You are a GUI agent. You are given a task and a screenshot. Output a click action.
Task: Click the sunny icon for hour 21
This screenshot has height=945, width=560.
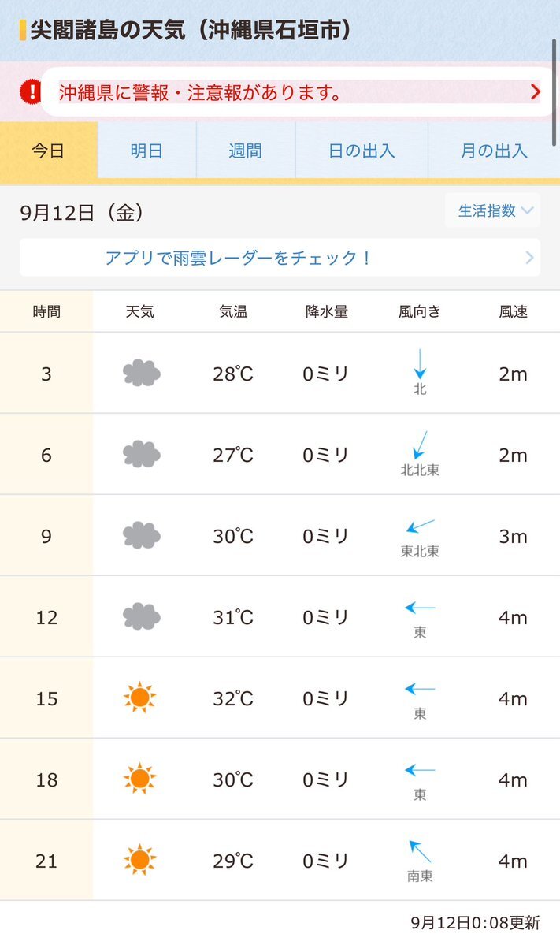[139, 859]
